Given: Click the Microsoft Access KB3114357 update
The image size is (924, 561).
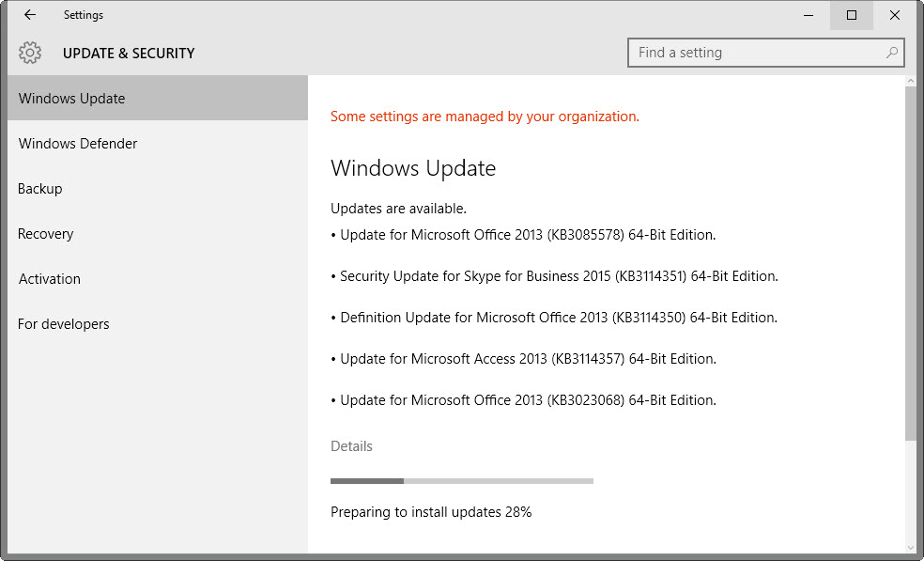Looking at the screenshot, I should pos(523,359).
